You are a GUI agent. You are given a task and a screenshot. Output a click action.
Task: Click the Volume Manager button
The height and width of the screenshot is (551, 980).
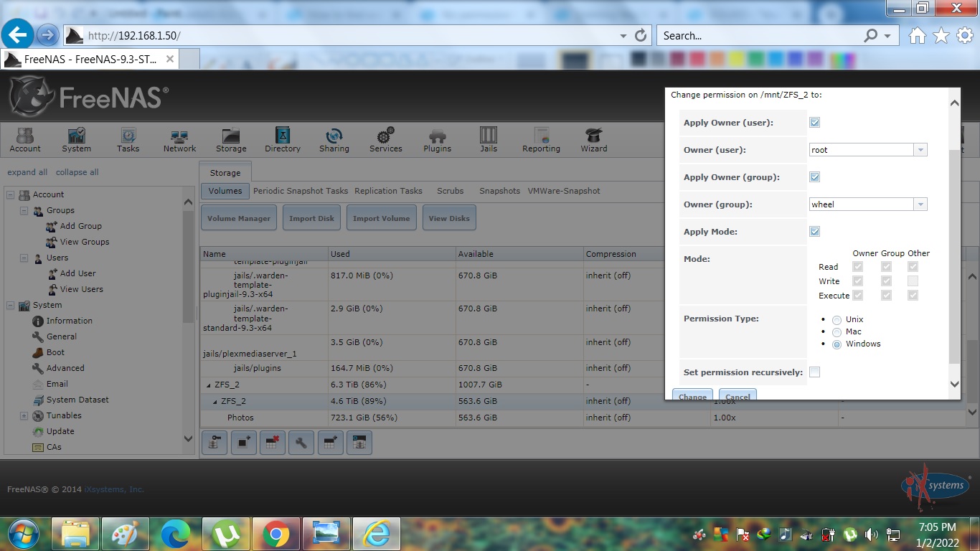(239, 218)
